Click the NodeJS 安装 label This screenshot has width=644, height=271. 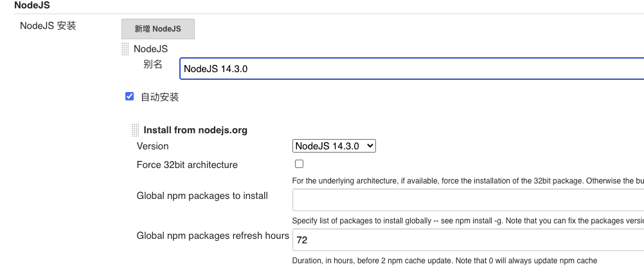pyautogui.click(x=48, y=26)
